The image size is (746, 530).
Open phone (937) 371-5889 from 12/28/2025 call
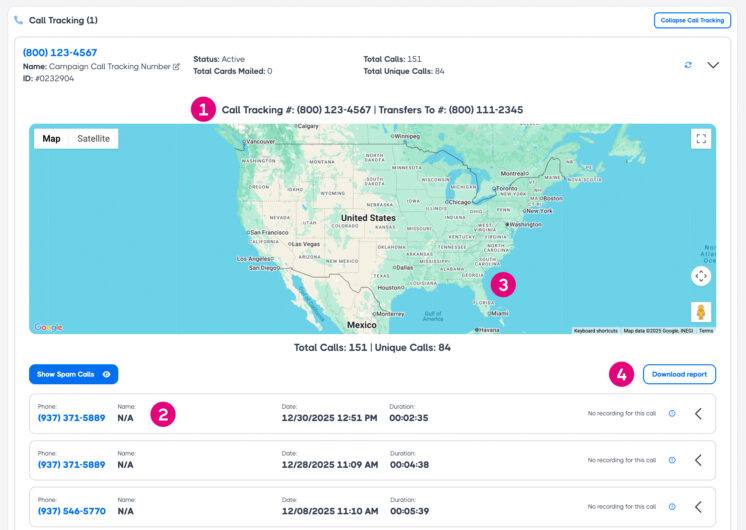tap(71, 465)
